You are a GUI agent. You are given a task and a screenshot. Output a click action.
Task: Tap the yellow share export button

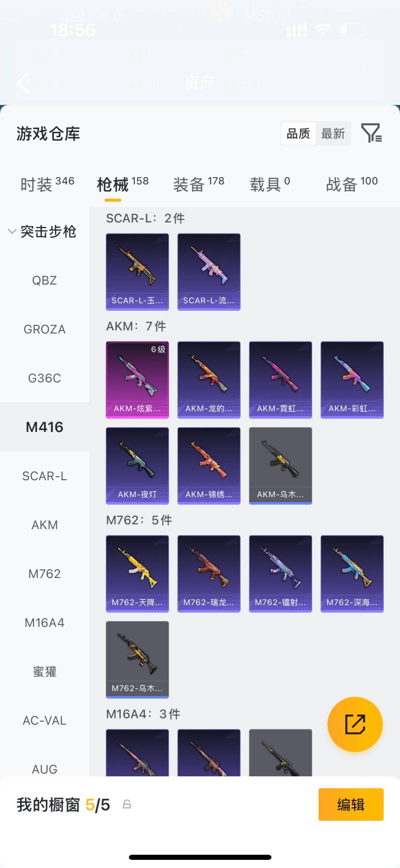click(355, 724)
